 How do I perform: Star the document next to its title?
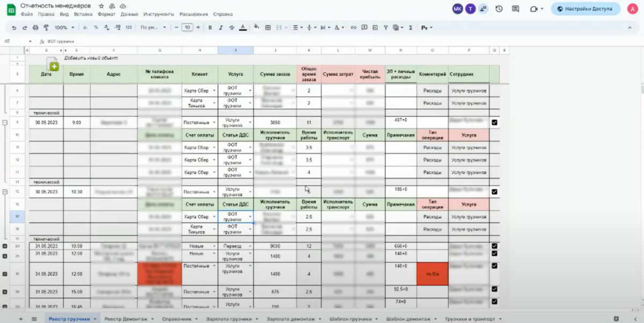101,6
